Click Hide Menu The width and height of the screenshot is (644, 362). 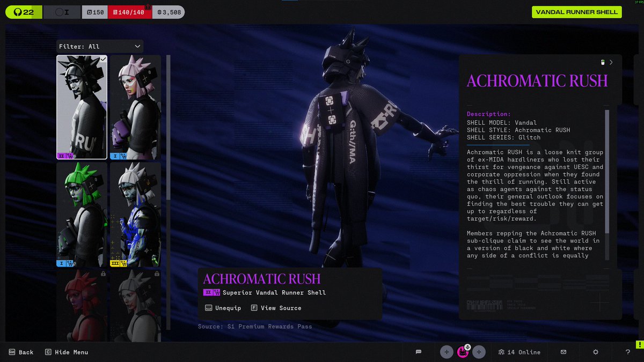pyautogui.click(x=66, y=352)
